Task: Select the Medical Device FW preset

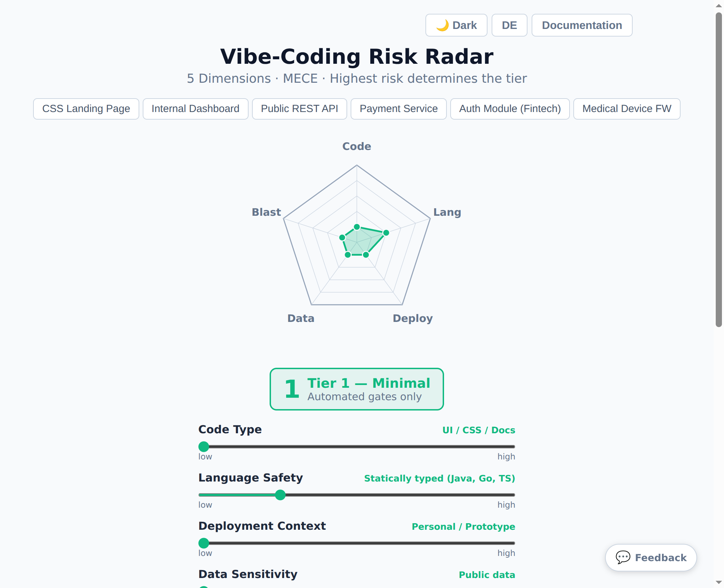Action: click(x=626, y=109)
